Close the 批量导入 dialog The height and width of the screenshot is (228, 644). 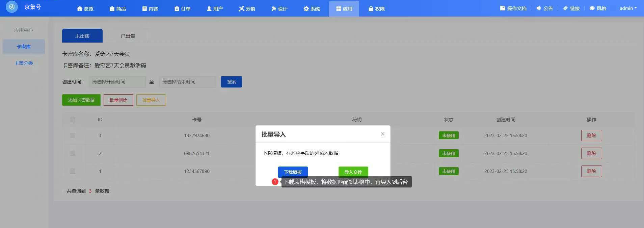(x=382, y=134)
